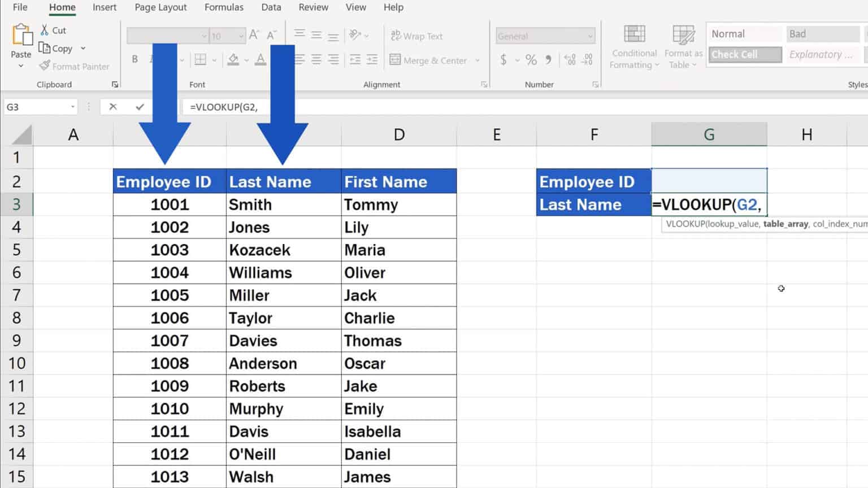The width and height of the screenshot is (868, 488).
Task: Apply Percent Style formatting
Action: point(530,59)
